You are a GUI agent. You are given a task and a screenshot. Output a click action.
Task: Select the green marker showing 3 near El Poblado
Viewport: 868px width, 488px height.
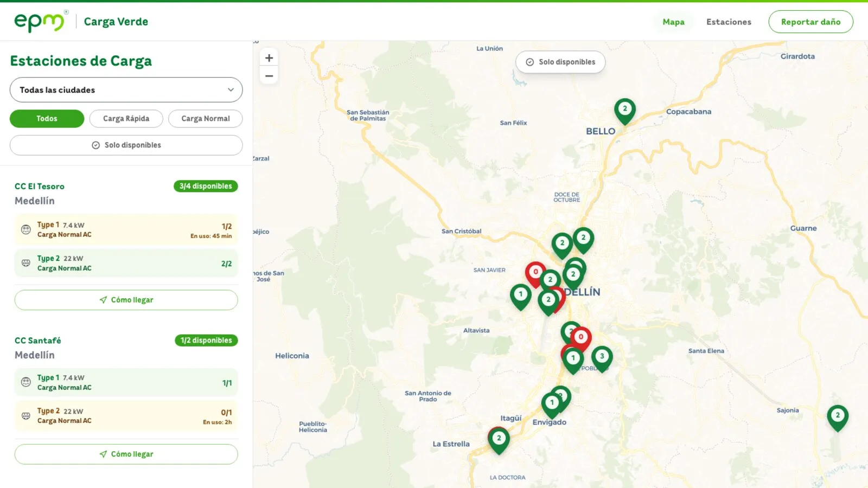click(x=602, y=358)
